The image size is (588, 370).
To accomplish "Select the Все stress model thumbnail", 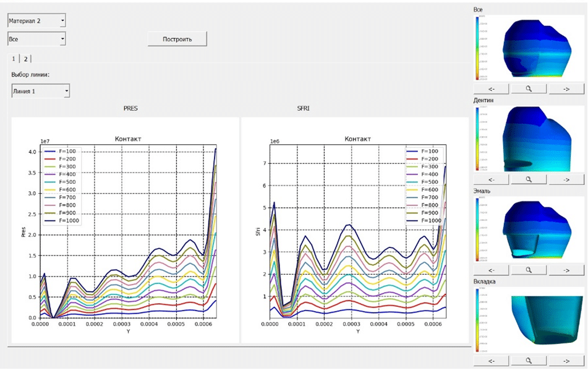I will tap(529, 48).
